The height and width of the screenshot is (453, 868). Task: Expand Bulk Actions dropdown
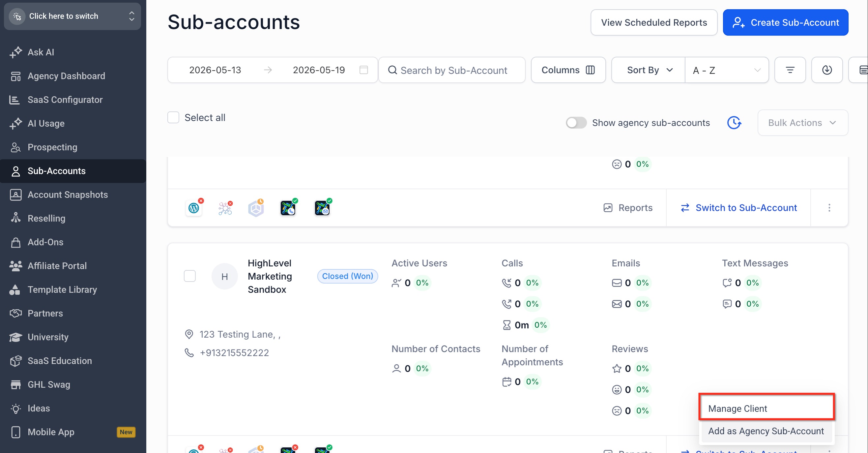click(802, 123)
